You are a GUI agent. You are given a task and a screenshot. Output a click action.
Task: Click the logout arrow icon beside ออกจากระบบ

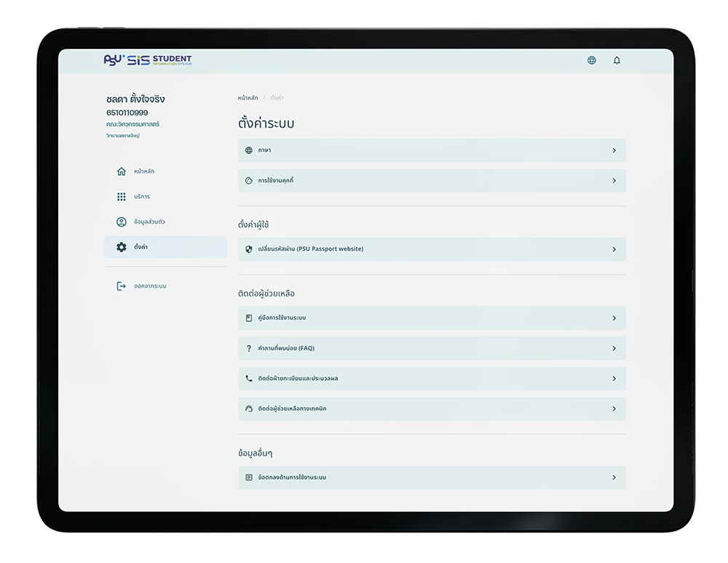point(121,286)
